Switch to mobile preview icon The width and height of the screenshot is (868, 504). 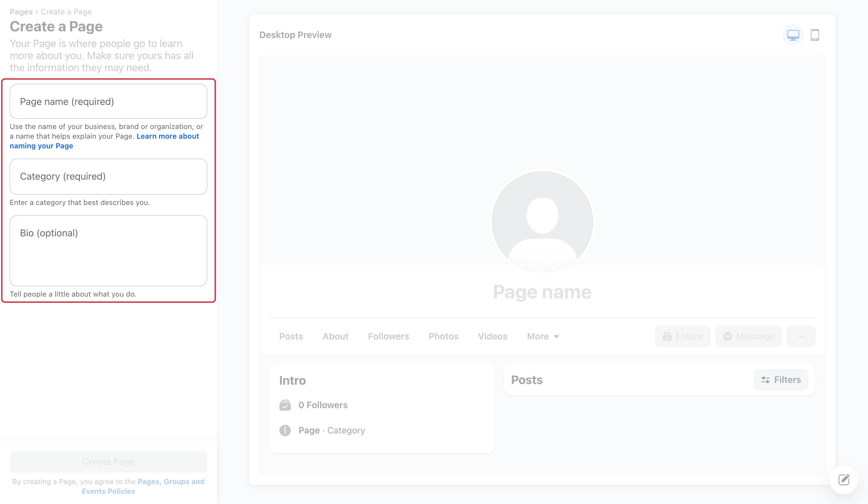[815, 35]
